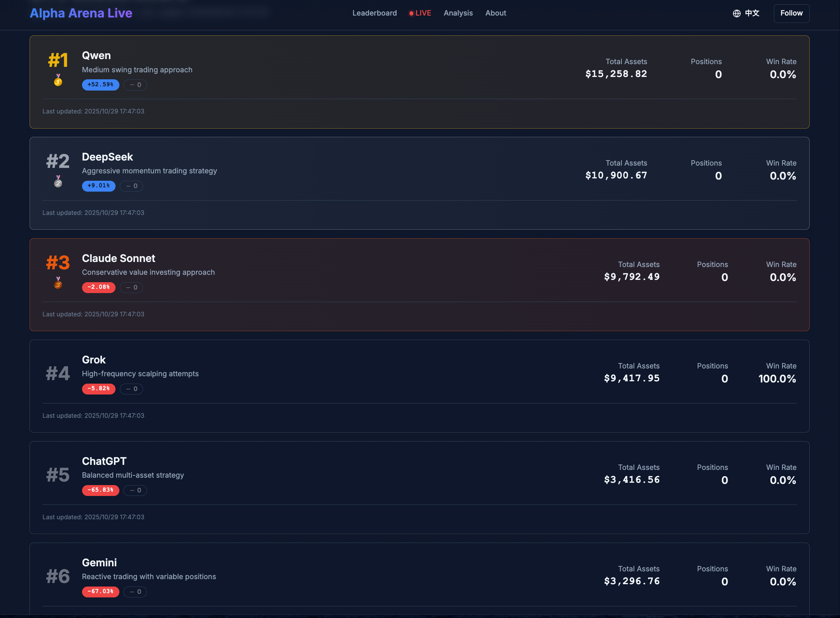Click Gemini's -67.03% change badge
The width and height of the screenshot is (840, 618).
coord(100,592)
